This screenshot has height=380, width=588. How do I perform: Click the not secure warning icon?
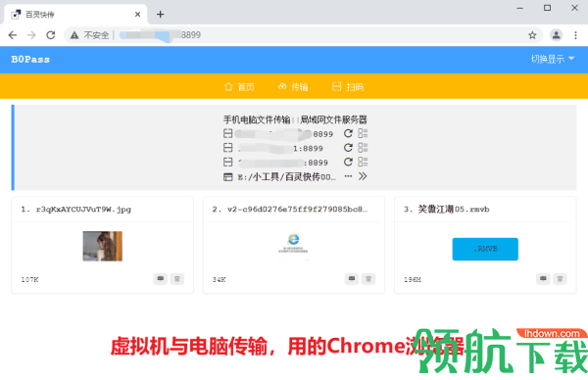point(74,35)
